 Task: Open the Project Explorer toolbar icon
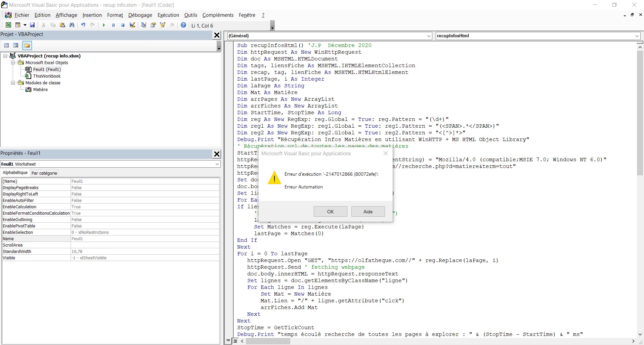[143, 25]
